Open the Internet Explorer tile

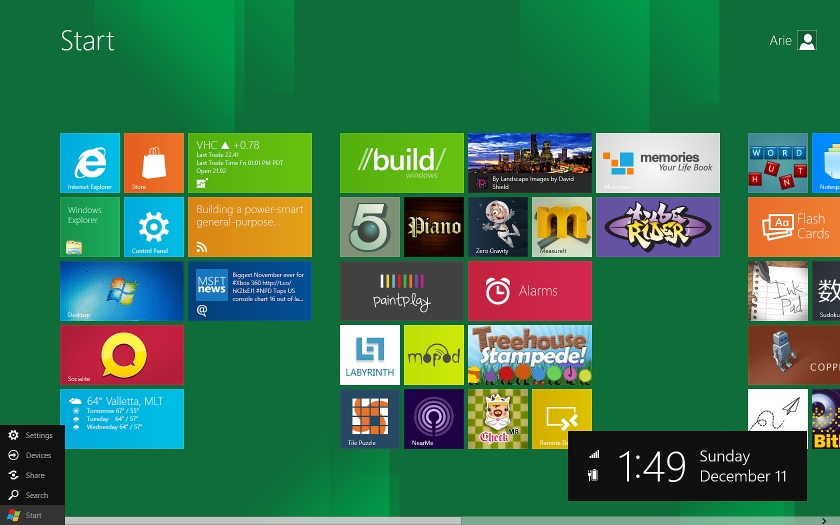pos(90,163)
